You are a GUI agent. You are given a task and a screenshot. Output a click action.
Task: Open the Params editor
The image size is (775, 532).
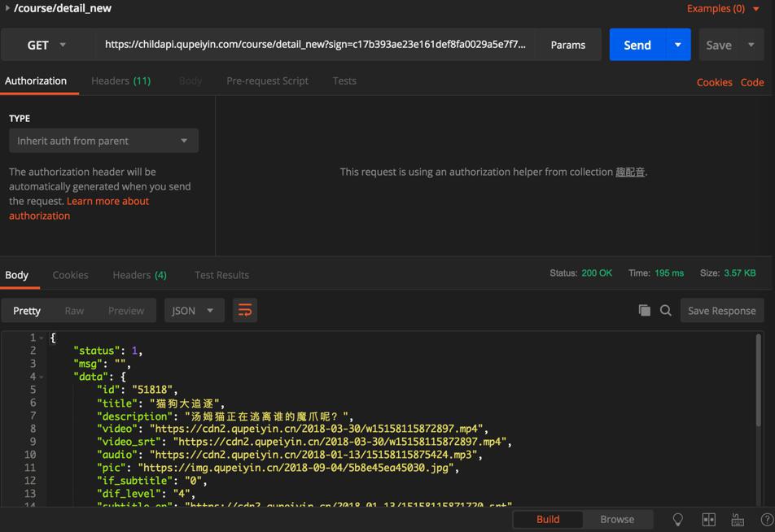pos(568,45)
